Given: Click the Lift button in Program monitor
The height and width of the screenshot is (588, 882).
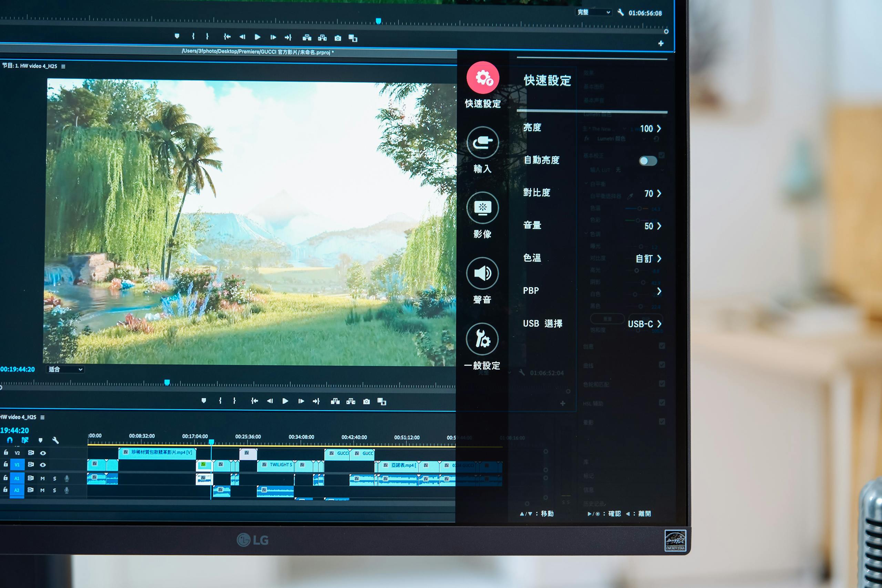Looking at the screenshot, I should 335,402.
